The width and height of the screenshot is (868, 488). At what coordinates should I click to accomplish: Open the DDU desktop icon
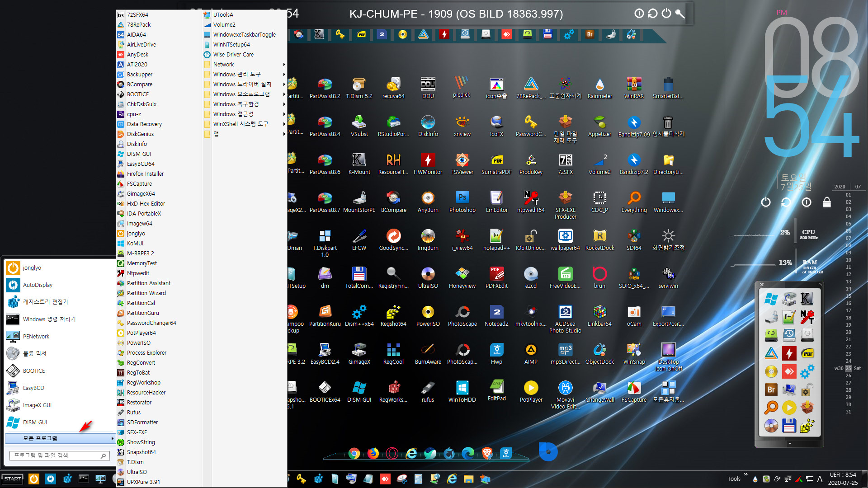(428, 88)
